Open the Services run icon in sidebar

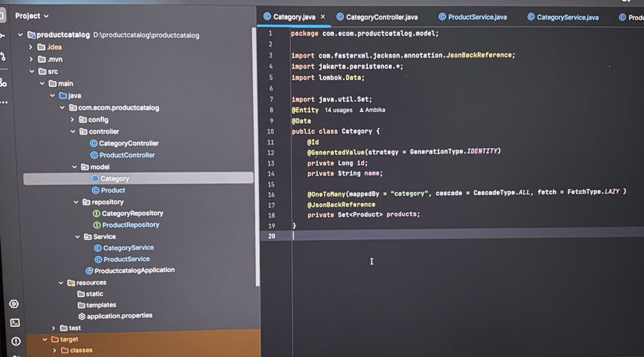(14, 304)
